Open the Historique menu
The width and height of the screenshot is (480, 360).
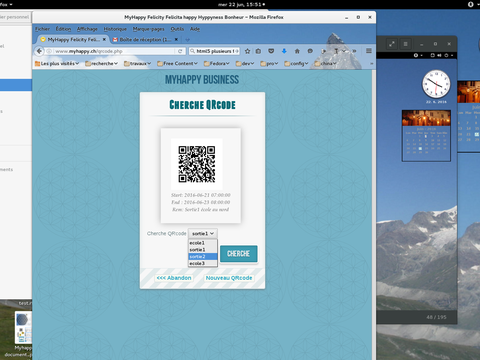pos(115,29)
